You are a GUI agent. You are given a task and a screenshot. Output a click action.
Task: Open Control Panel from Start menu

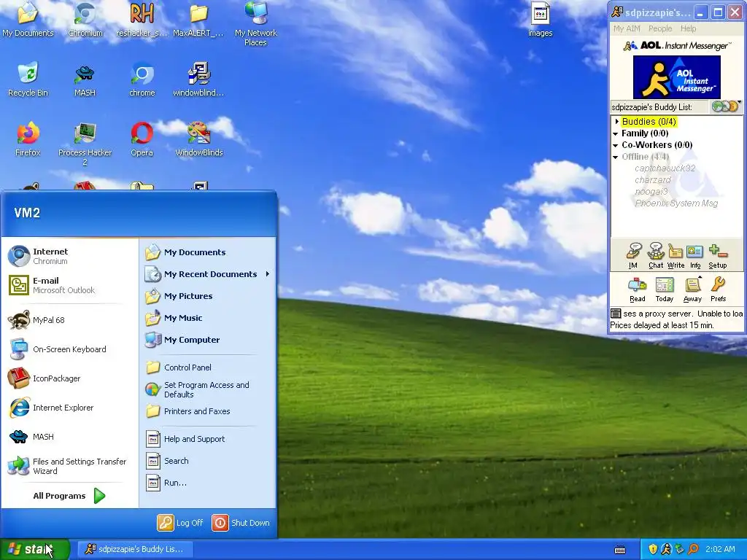(207, 367)
